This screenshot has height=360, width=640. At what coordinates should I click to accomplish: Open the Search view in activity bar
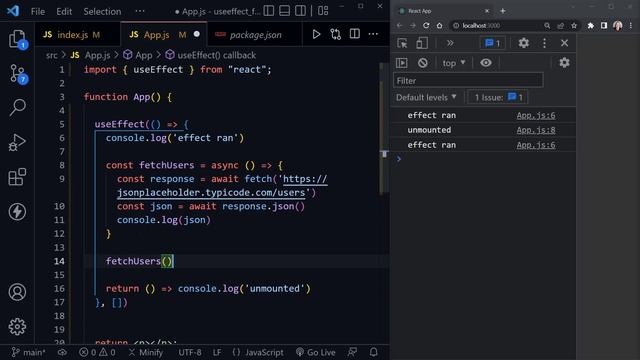coord(17,107)
